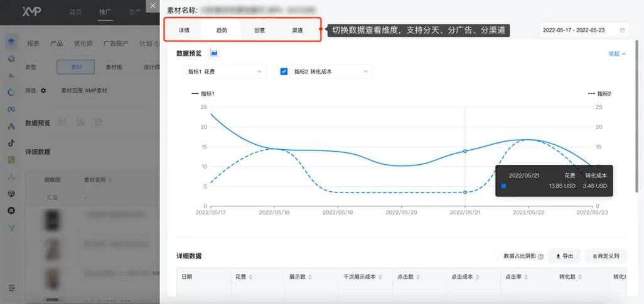Select the 设计师 type option
The height and width of the screenshot is (304, 644).
tap(151, 67)
